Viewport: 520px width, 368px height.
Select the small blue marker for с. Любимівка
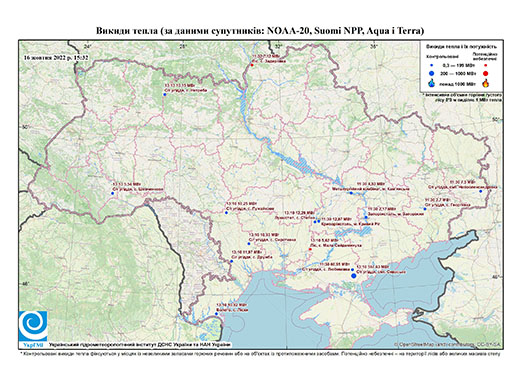(352, 269)
